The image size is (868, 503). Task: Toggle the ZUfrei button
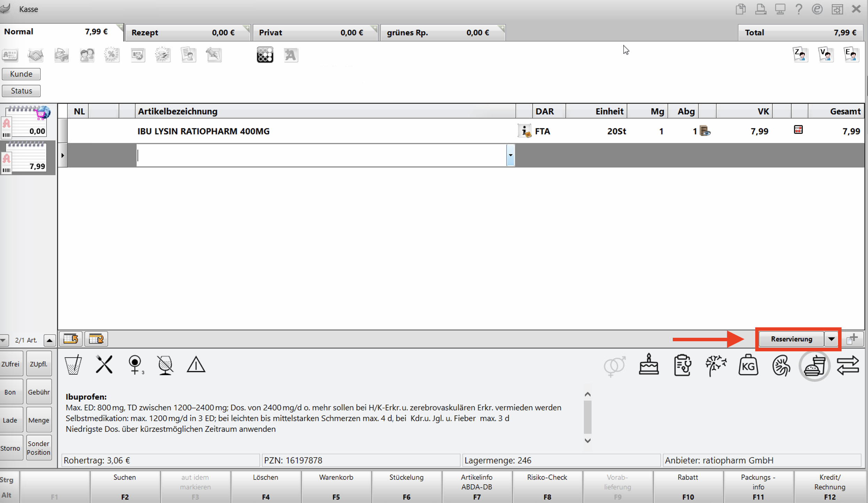[10, 364]
